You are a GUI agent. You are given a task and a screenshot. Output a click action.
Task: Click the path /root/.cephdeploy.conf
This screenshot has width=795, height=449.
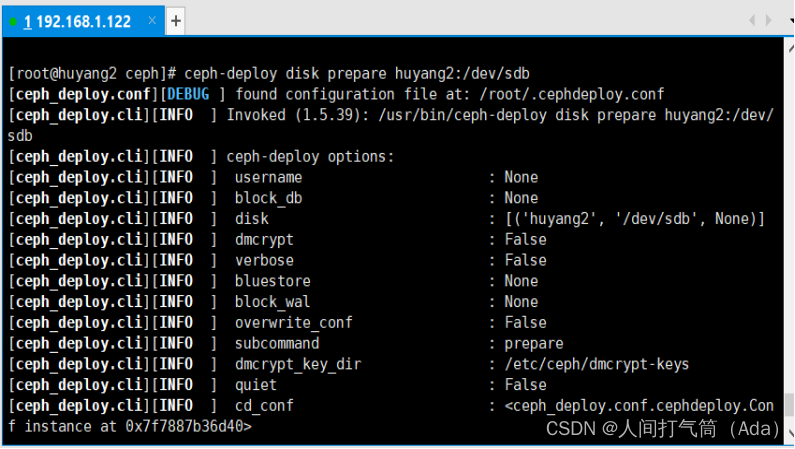pyautogui.click(x=572, y=94)
